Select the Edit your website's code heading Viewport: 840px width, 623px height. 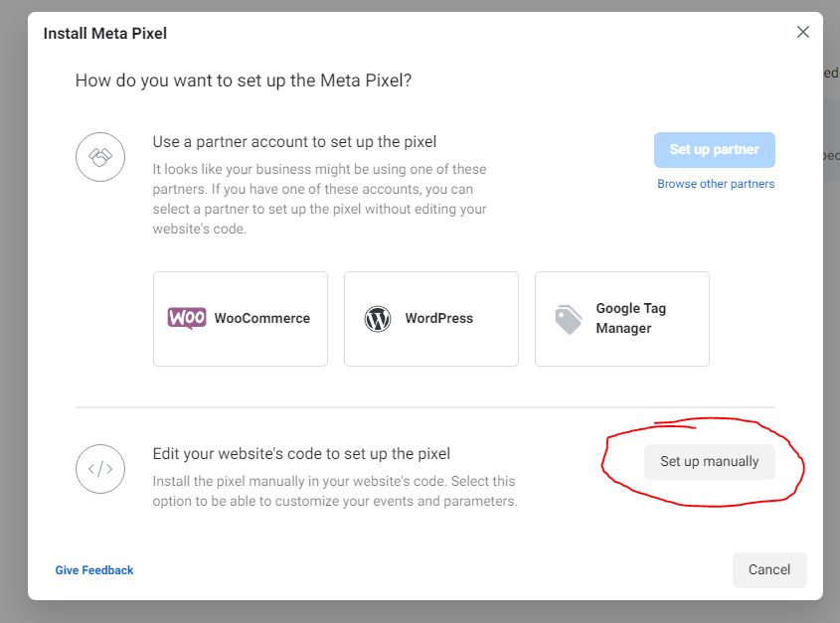tap(301, 454)
